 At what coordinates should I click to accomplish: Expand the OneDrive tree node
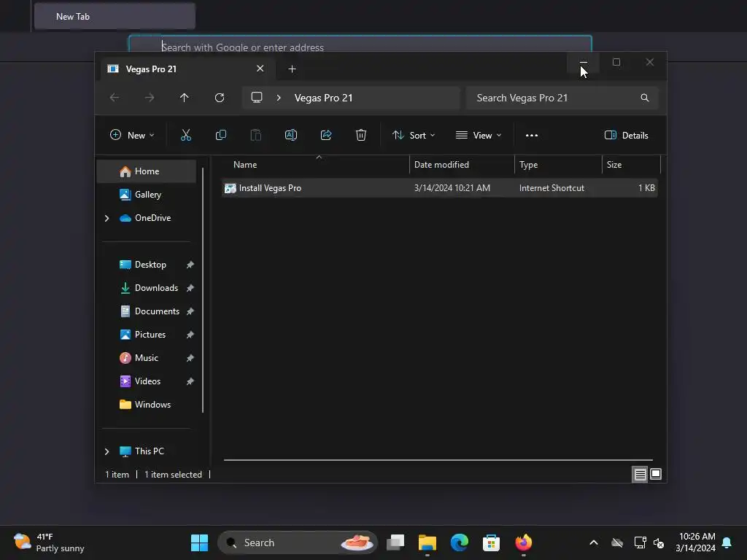pyautogui.click(x=107, y=218)
